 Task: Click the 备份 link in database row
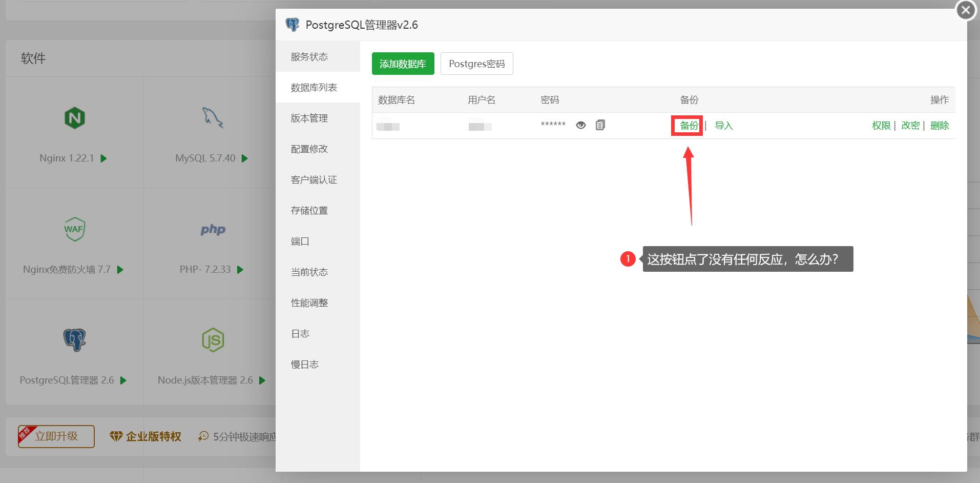click(x=689, y=126)
